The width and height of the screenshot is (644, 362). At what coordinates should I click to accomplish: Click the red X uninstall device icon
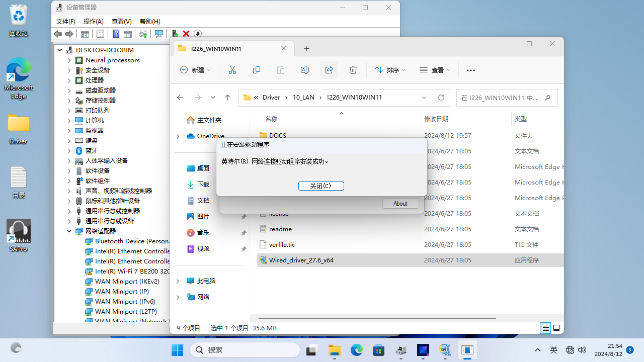[x=186, y=34]
